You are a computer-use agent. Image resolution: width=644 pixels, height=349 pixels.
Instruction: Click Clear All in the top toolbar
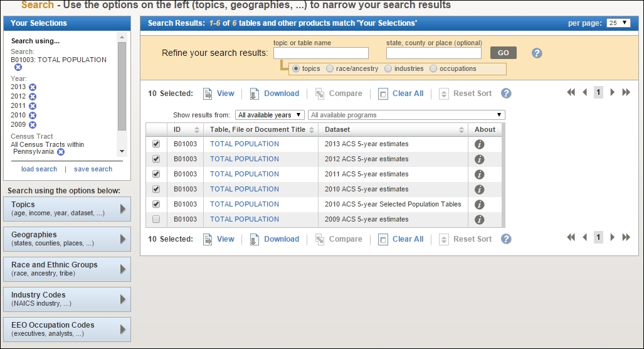(x=401, y=94)
